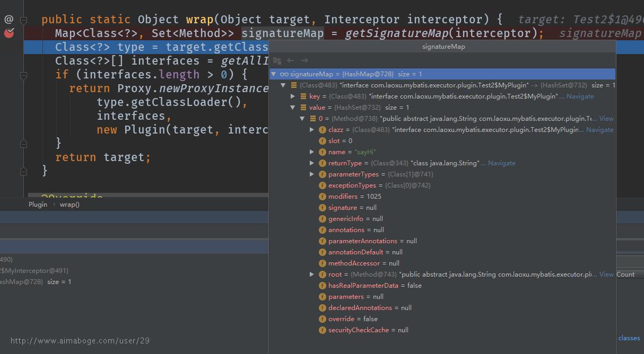Screen dimensions: 644x354
Task: Click the 'return target;' statement
Action: pyautogui.click(x=103, y=157)
